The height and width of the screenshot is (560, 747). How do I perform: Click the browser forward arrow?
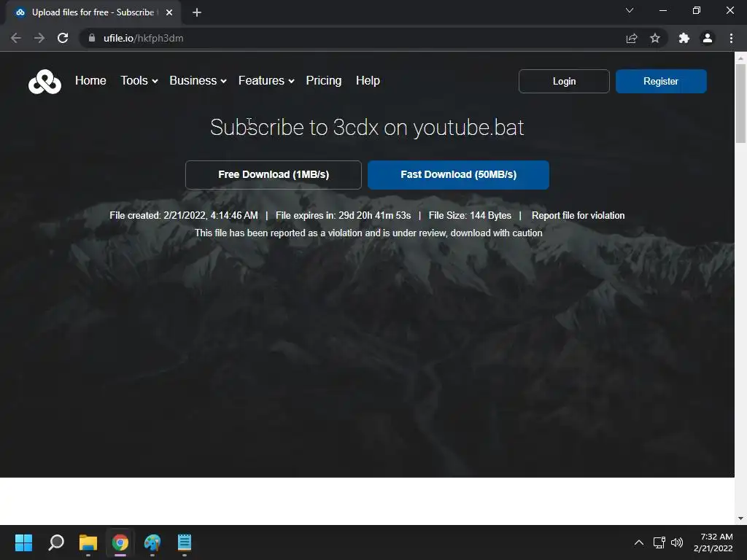click(x=39, y=38)
